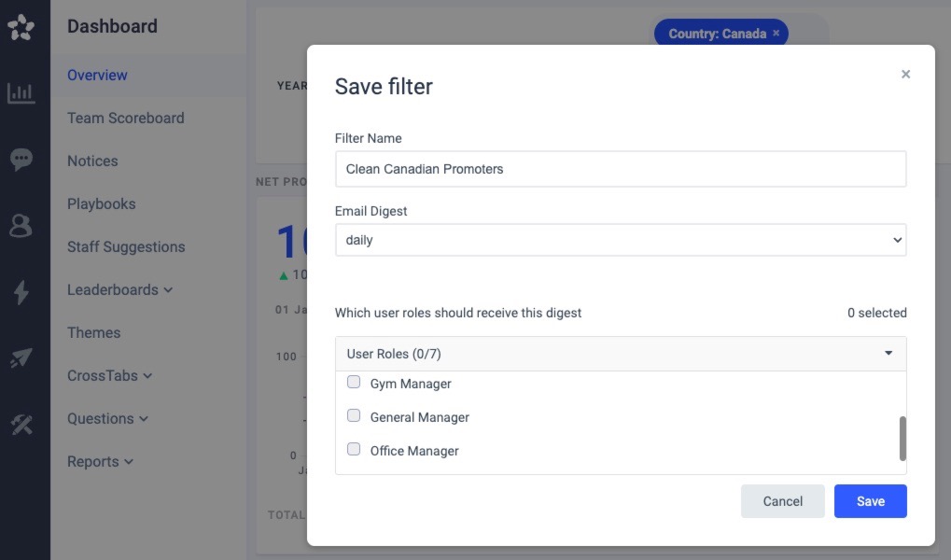Check the Gym Manager role checkbox
Image resolution: width=951 pixels, height=560 pixels.
(354, 383)
